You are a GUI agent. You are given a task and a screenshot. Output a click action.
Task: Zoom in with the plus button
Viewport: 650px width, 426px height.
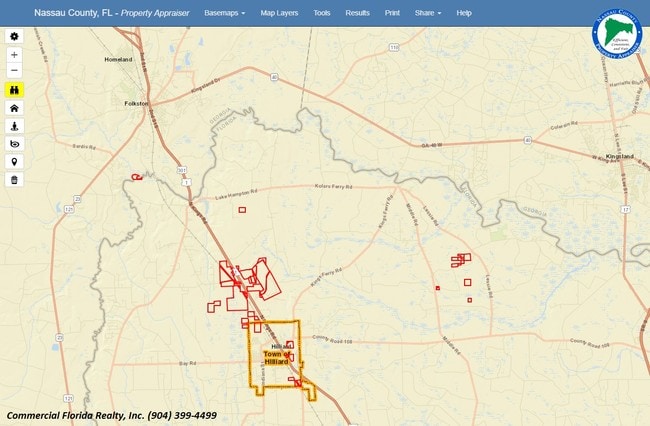pos(14,54)
